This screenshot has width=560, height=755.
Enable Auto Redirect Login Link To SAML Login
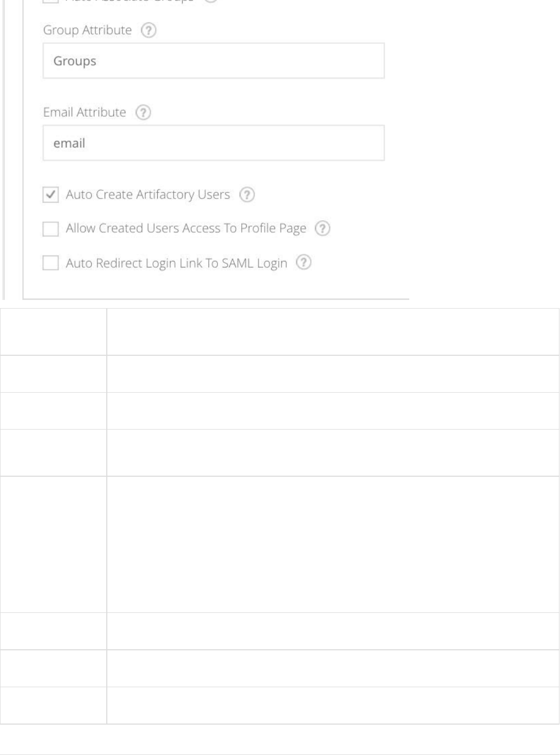point(50,263)
